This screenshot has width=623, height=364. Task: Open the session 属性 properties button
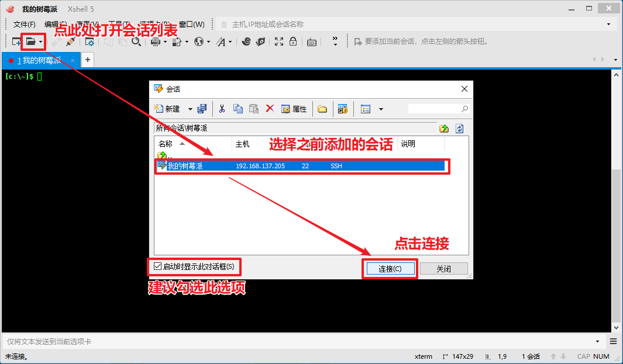294,109
